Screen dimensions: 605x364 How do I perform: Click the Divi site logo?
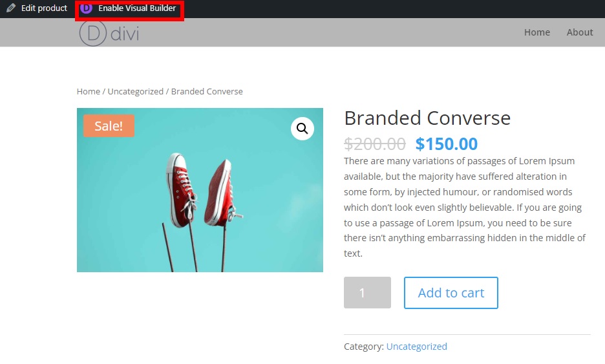pos(109,33)
